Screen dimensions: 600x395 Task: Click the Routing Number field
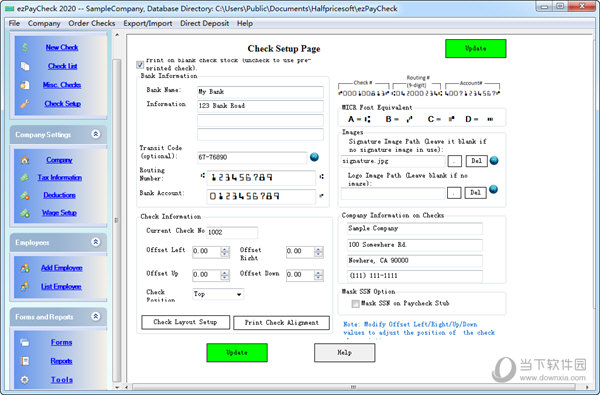[261, 178]
